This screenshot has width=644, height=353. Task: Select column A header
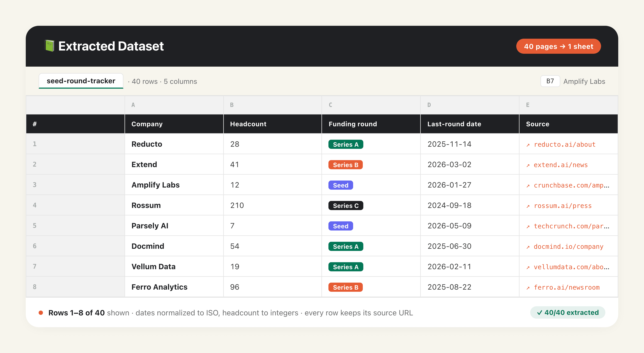click(174, 105)
